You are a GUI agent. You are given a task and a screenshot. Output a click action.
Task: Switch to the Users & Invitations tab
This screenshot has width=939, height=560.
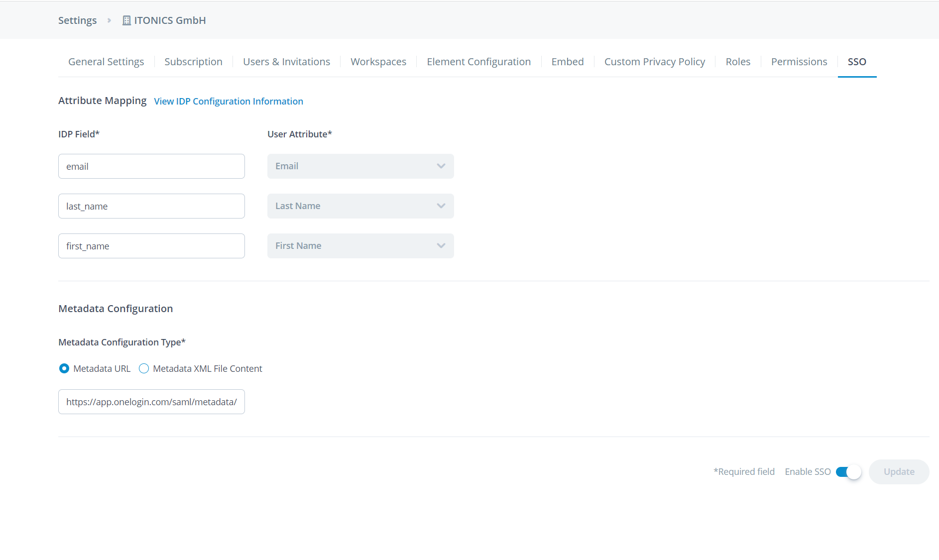pyautogui.click(x=286, y=61)
